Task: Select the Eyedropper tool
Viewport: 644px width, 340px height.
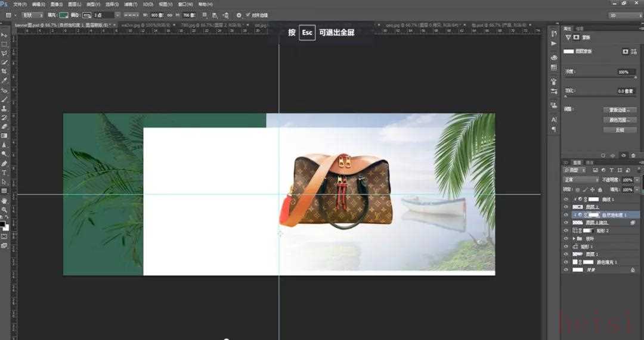Action: 4,80
